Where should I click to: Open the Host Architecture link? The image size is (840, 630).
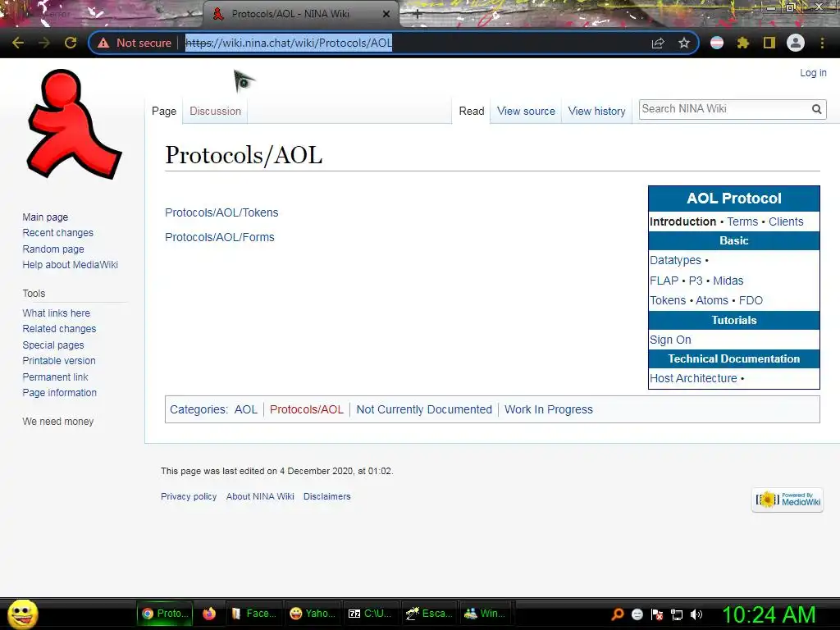pyautogui.click(x=694, y=378)
